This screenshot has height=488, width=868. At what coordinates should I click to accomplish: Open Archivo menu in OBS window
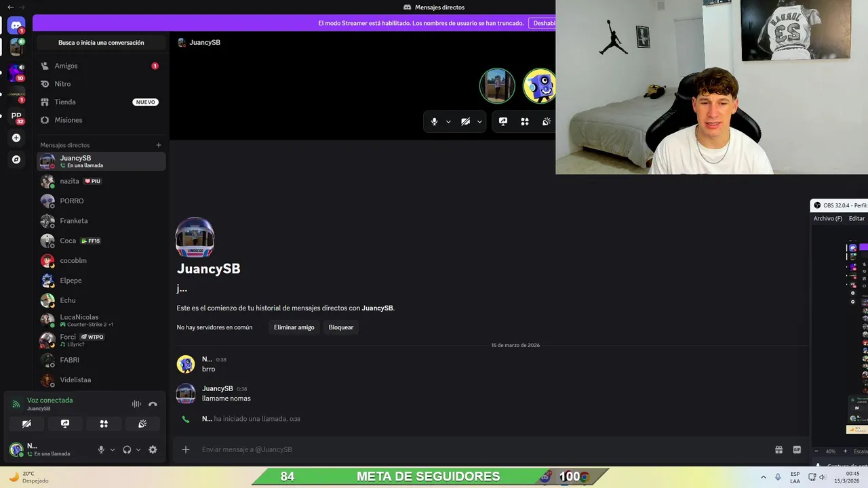tap(828, 218)
